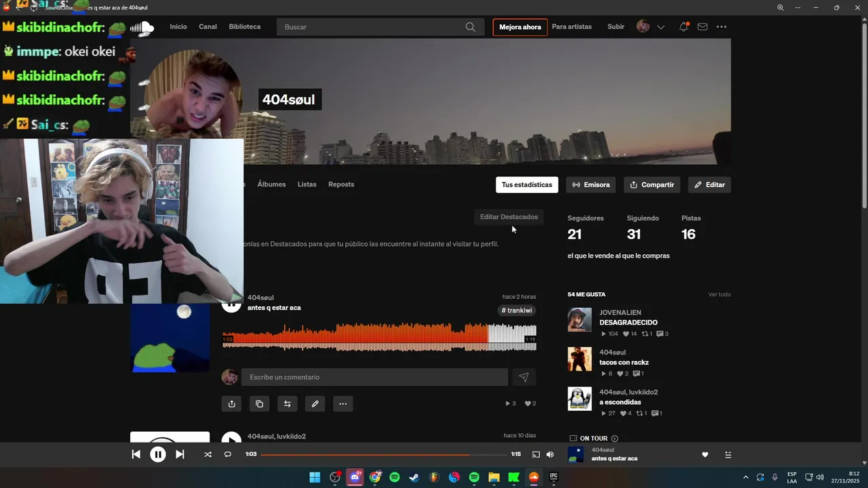
Task: Click the search magnifier icon
Action: pyautogui.click(x=471, y=27)
